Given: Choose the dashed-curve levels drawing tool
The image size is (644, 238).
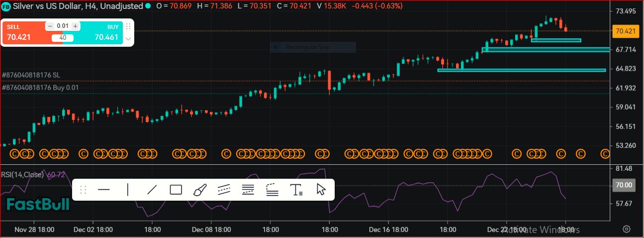Looking at the screenshot, I should (272, 190).
